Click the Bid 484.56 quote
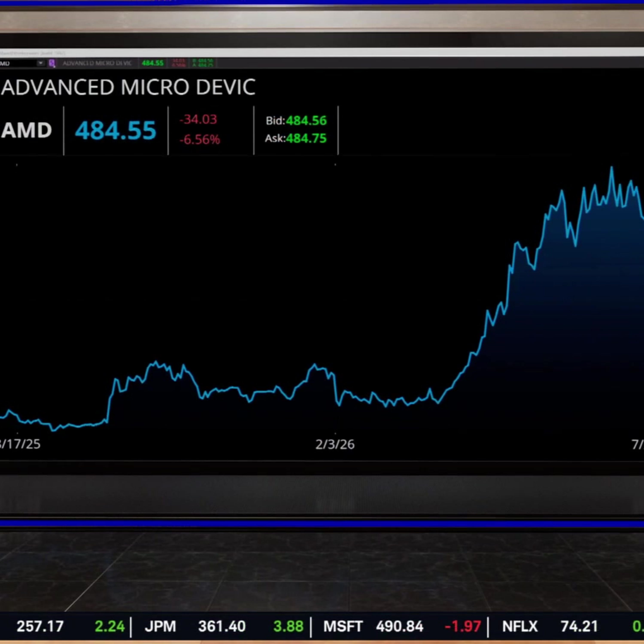This screenshot has height=644, width=644. pyautogui.click(x=296, y=121)
